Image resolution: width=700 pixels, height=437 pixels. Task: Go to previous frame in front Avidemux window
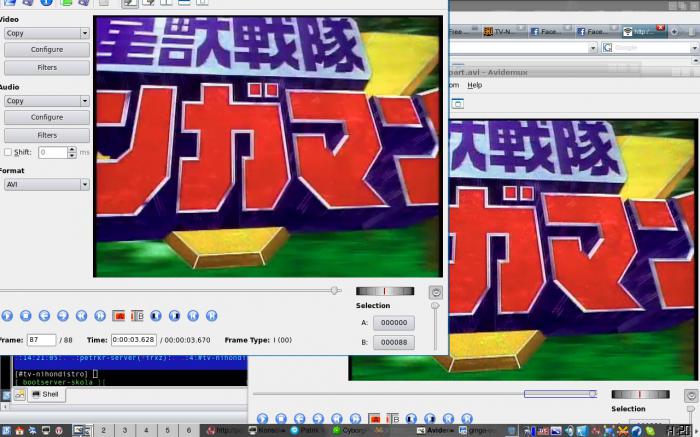click(x=44, y=316)
